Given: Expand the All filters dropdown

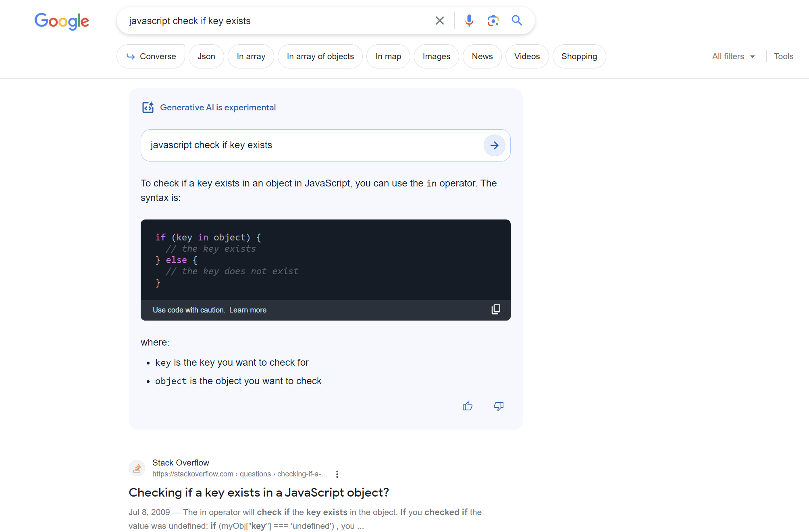Looking at the screenshot, I should (733, 56).
